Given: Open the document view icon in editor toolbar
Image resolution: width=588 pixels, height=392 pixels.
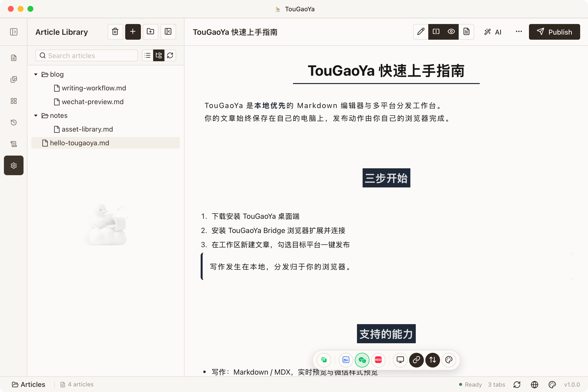Looking at the screenshot, I should point(466,32).
